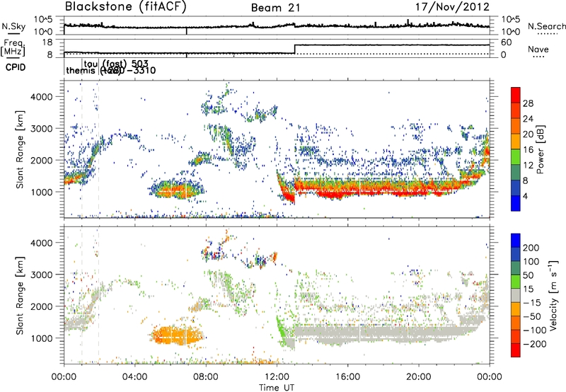The width and height of the screenshot is (566, 392).
Task: Click the "20:00" time tick label
Action: point(419,377)
